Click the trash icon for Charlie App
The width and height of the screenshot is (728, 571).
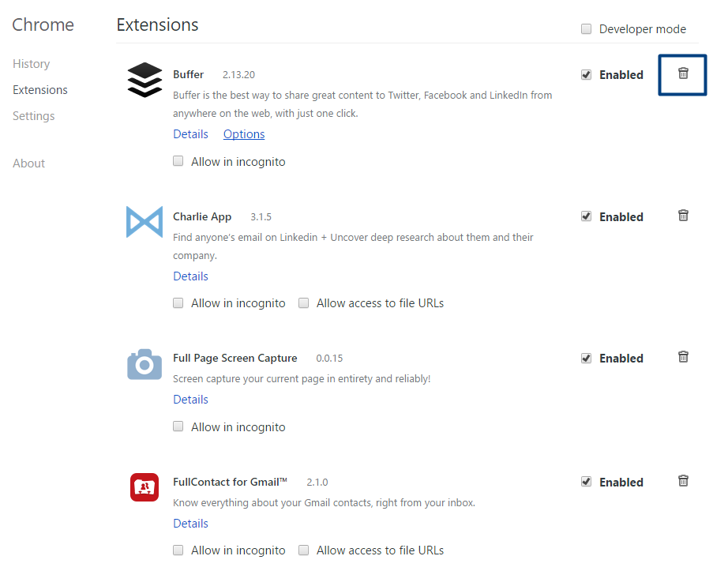coord(683,216)
